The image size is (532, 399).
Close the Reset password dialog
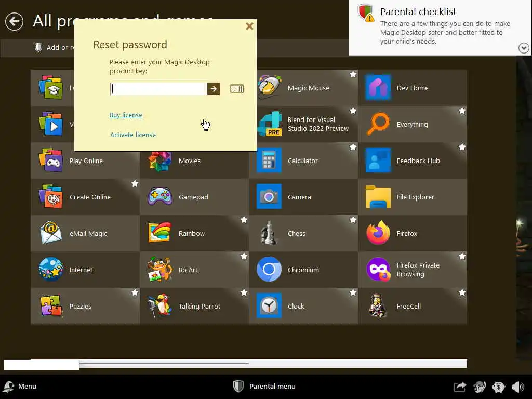pyautogui.click(x=249, y=26)
